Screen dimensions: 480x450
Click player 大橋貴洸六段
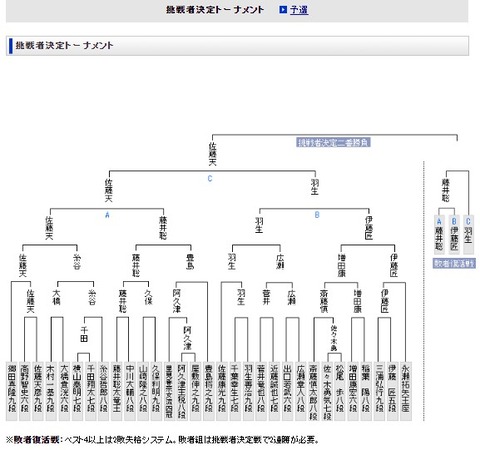[x=64, y=391]
